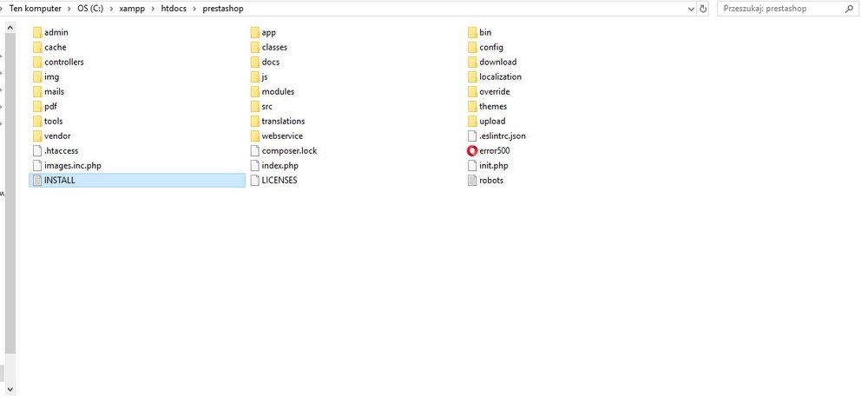Select the images.inc.php file name
The width and height of the screenshot is (868, 398).
pos(73,165)
